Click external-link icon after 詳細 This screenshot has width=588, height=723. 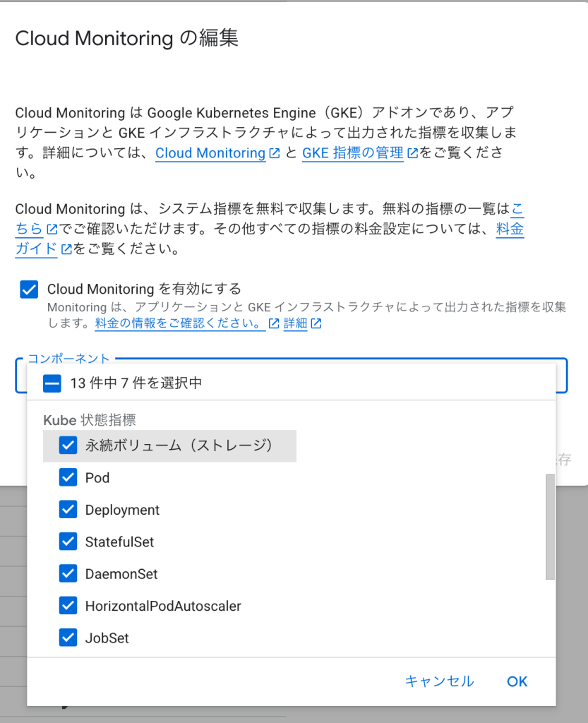click(316, 323)
